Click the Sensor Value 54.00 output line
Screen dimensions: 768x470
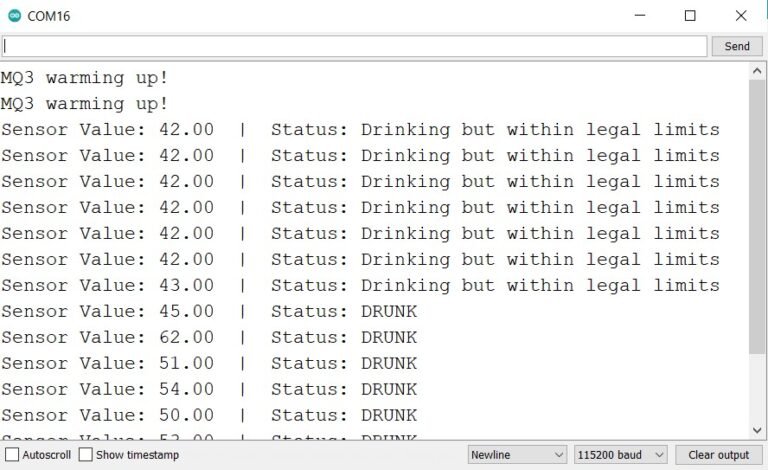pyautogui.click(x=209, y=389)
